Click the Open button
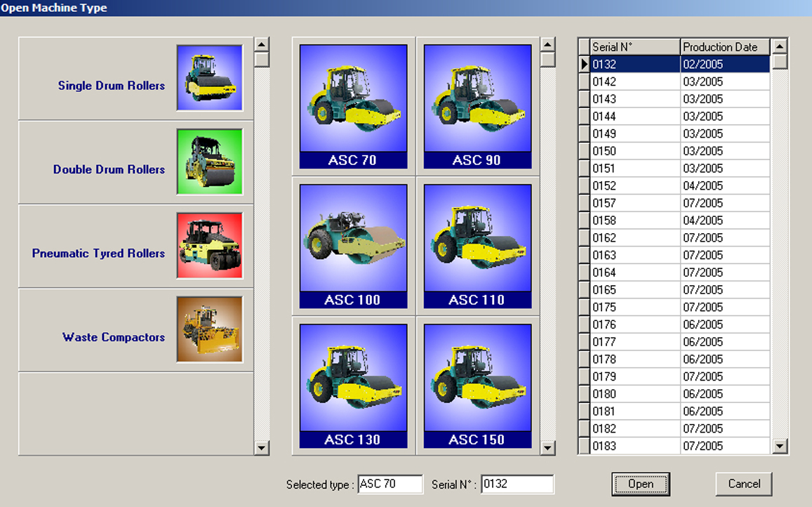812x507 pixels. pos(640,484)
